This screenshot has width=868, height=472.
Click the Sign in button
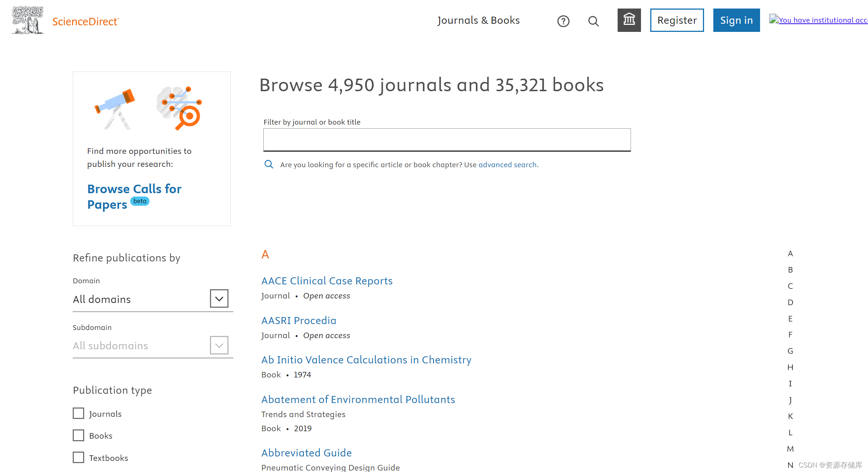736,20
